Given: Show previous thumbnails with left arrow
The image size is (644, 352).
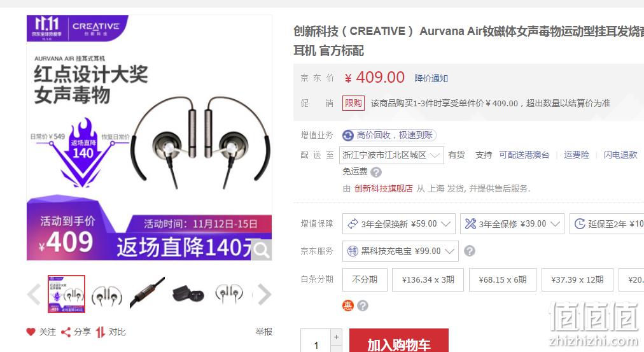Looking at the screenshot, I should (x=34, y=294).
